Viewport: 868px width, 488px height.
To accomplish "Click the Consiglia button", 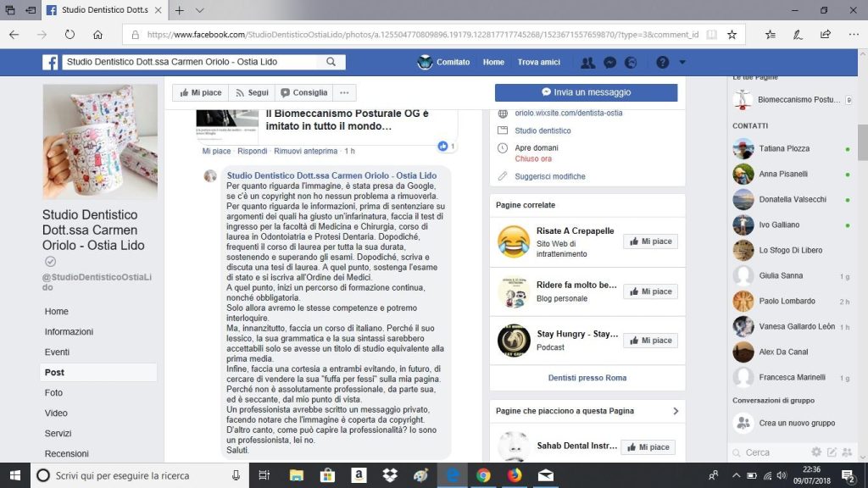I will pyautogui.click(x=304, y=92).
